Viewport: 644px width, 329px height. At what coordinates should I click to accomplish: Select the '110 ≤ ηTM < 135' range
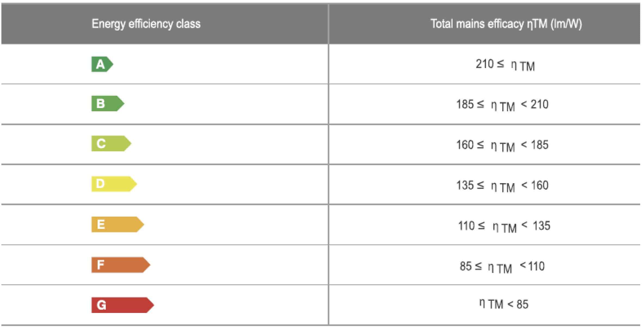point(504,227)
